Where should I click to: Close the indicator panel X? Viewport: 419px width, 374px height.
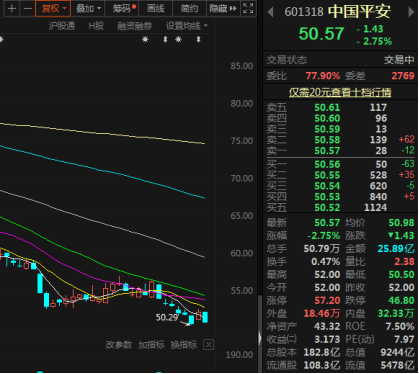pos(208,344)
